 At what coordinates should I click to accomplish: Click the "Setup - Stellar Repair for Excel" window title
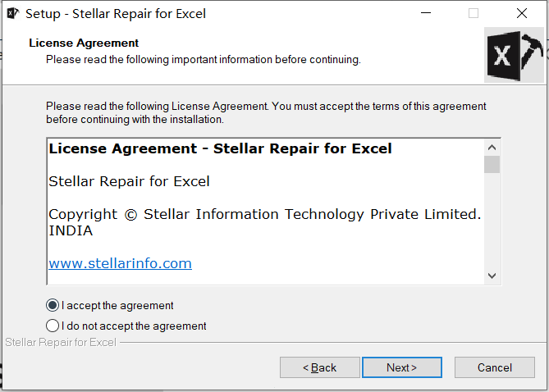[116, 14]
